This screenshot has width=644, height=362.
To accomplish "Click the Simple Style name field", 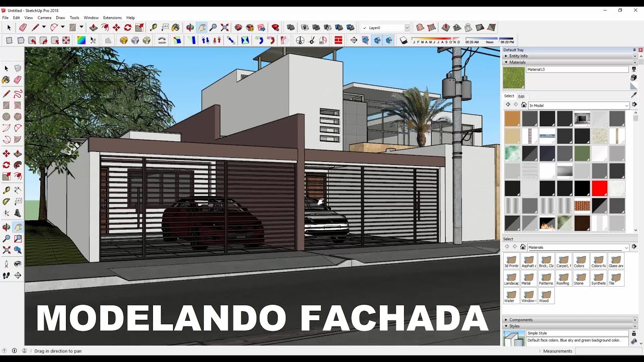I will 578,333.
